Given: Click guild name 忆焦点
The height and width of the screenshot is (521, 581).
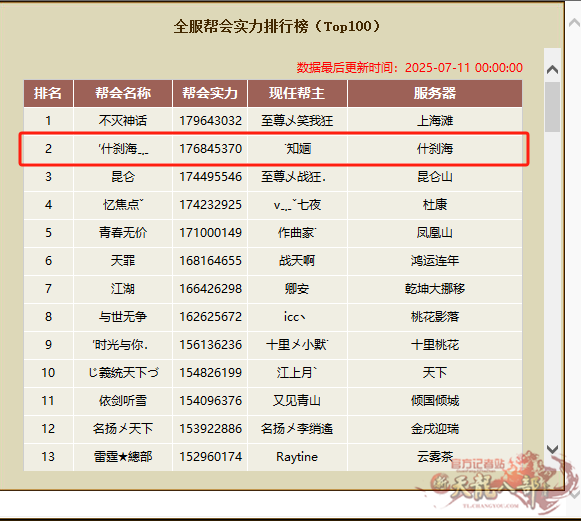Looking at the screenshot, I should click(x=123, y=205).
